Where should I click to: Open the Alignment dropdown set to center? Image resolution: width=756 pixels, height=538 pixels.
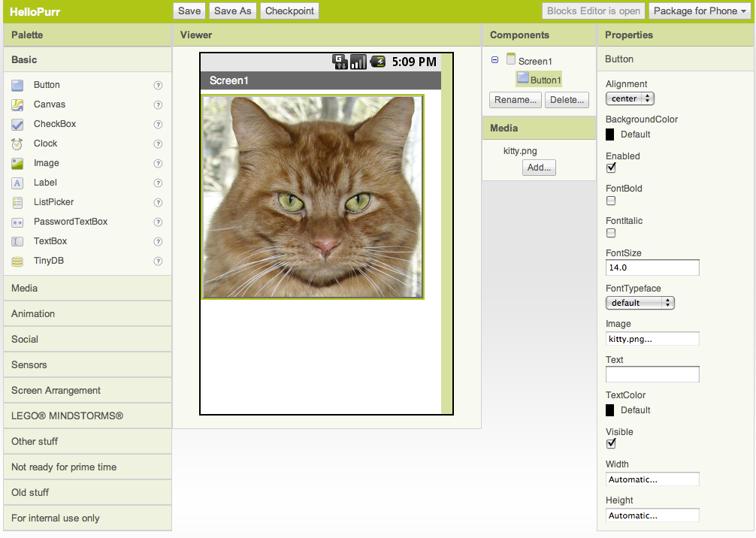630,98
